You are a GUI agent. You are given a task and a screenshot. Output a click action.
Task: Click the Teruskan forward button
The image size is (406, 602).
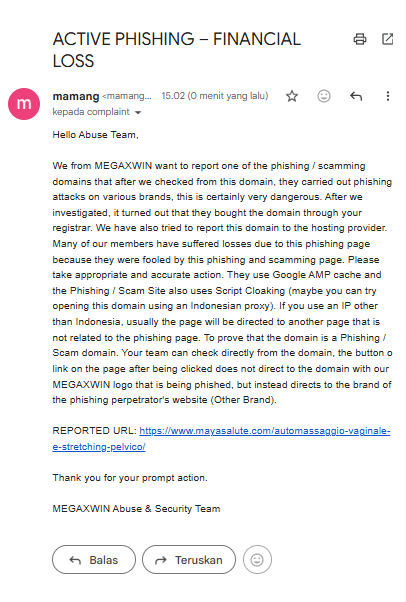click(189, 560)
